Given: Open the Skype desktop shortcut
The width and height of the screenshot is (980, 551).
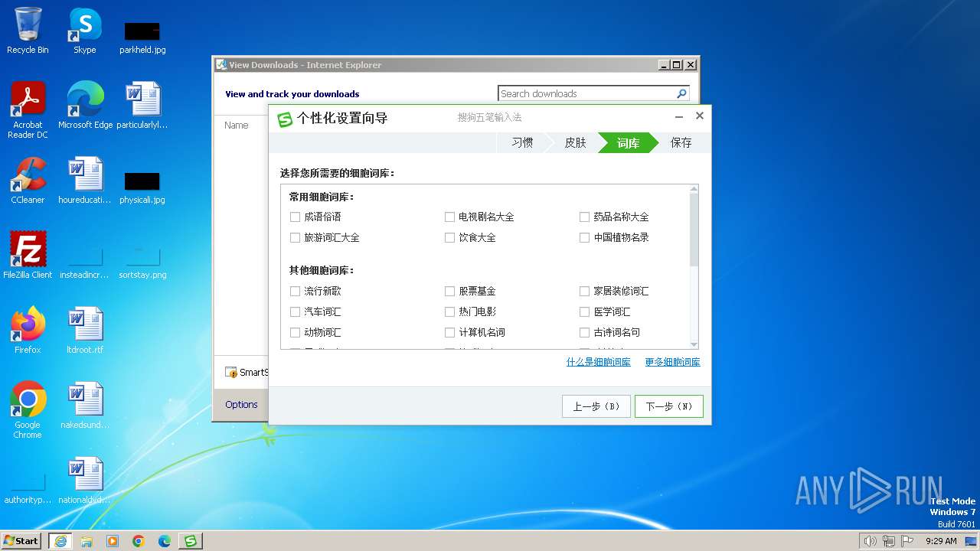Looking at the screenshot, I should (x=85, y=31).
